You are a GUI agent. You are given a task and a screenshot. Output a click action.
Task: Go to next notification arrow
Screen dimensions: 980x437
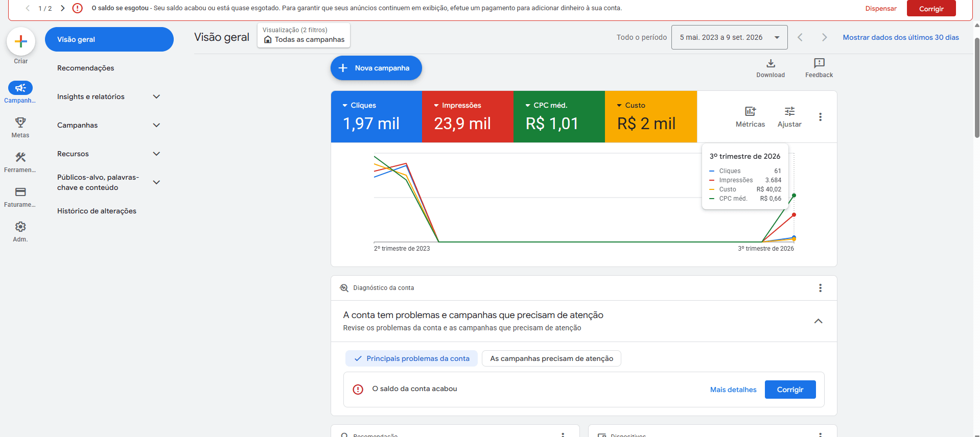point(62,8)
